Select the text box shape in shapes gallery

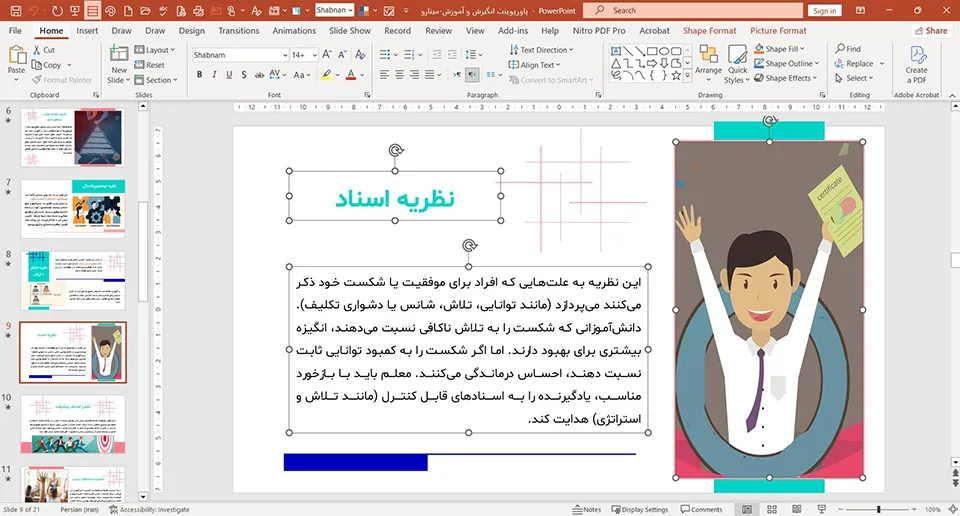(616, 51)
